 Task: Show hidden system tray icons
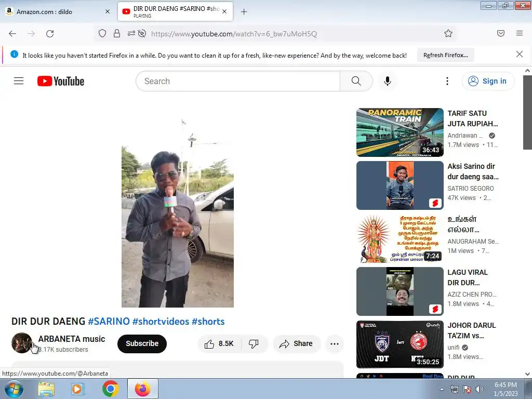442,389
